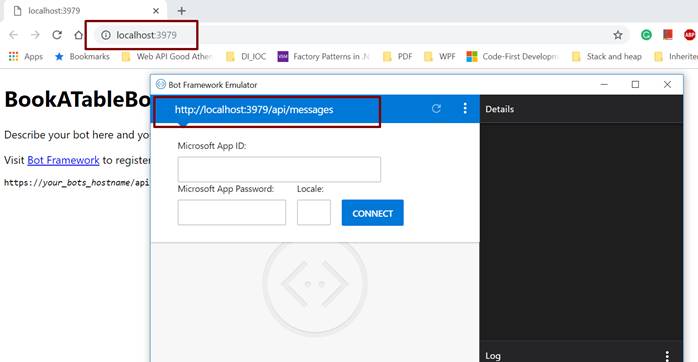This screenshot has width=698, height=362.
Task: Click the Microsoft App ID field
Action: (279, 169)
